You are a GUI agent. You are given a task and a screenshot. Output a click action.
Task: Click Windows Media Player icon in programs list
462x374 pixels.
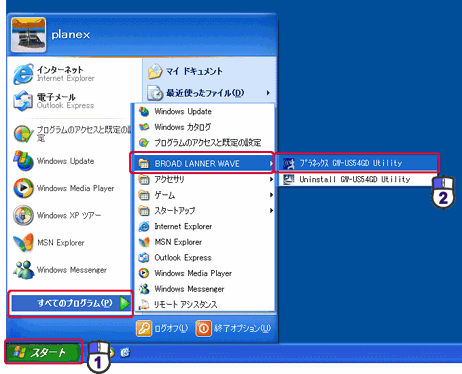[x=144, y=273]
